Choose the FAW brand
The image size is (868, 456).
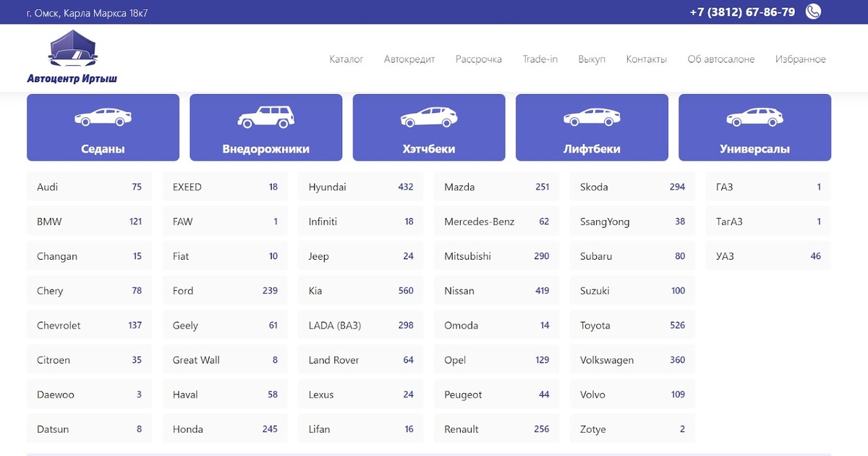225,221
